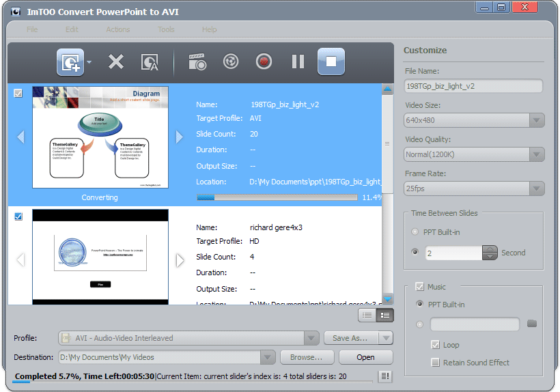Enable Retain Sound Effect checkbox
Viewport: 560px width, 392px height.
(x=436, y=363)
